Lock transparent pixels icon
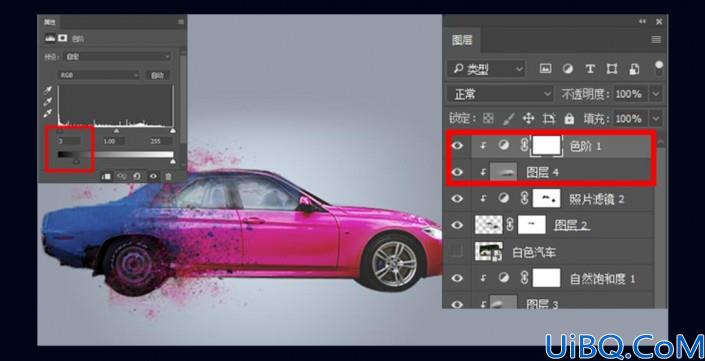The height and width of the screenshot is (361, 705). click(x=488, y=119)
